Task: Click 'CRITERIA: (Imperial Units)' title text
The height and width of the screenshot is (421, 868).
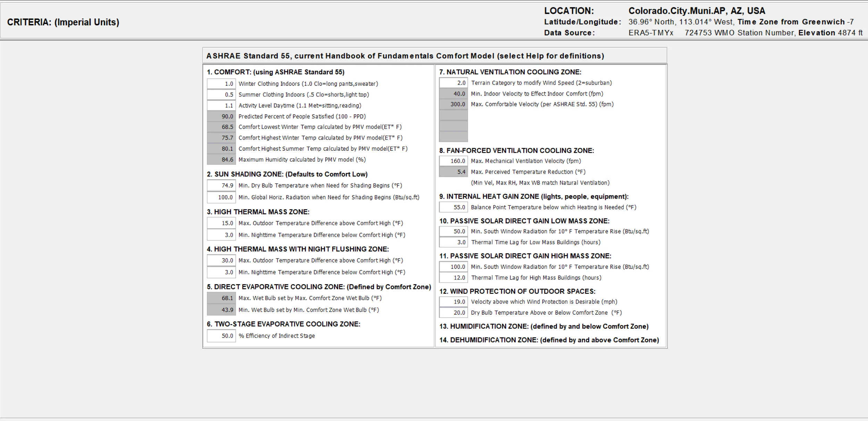Action: [x=63, y=22]
